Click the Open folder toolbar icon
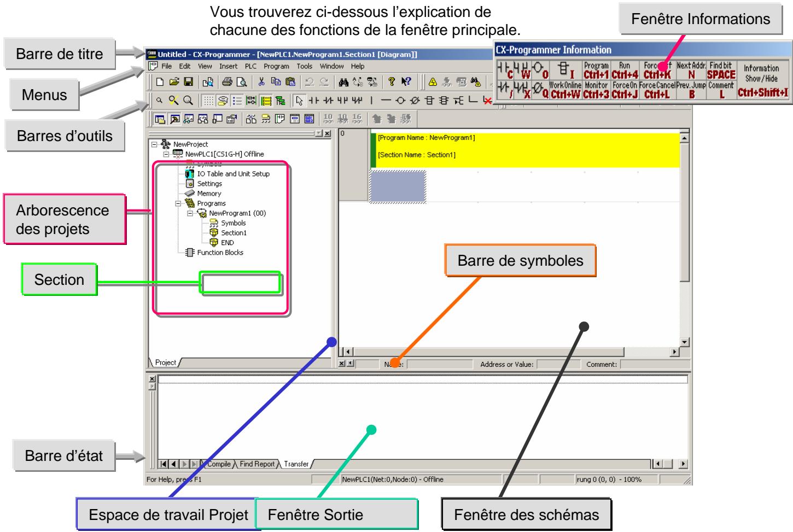The image size is (793, 532). tap(174, 82)
